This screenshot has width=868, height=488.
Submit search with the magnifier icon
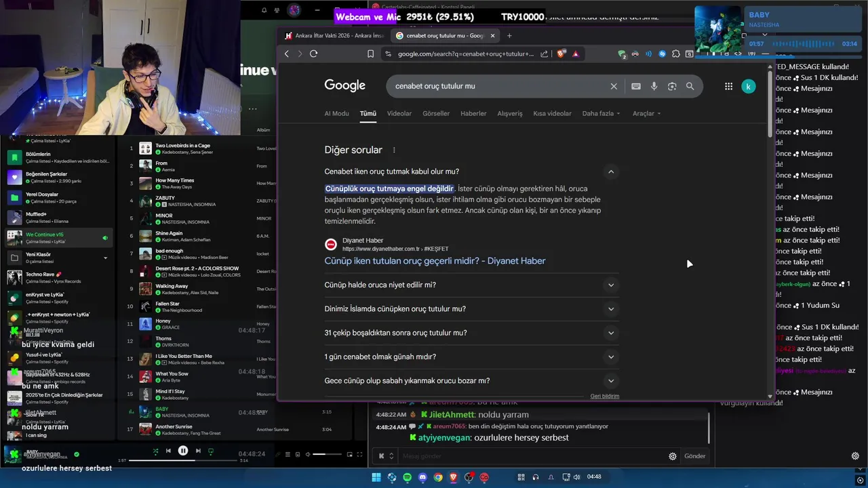point(690,86)
